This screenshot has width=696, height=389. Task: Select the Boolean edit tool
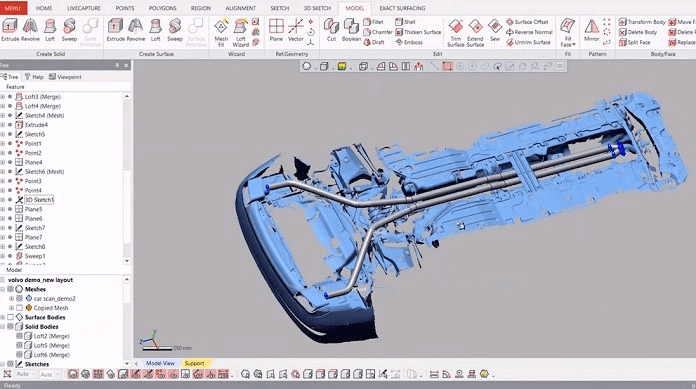coord(351,30)
